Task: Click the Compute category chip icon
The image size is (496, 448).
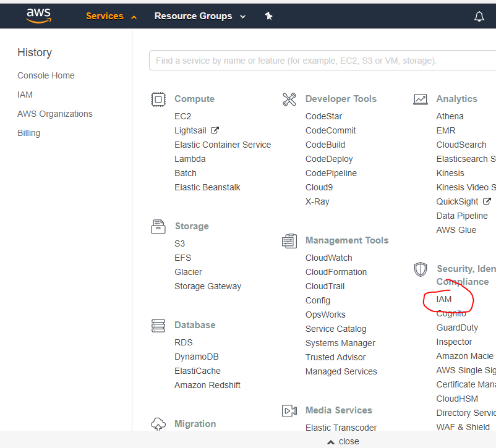Action: [x=158, y=99]
